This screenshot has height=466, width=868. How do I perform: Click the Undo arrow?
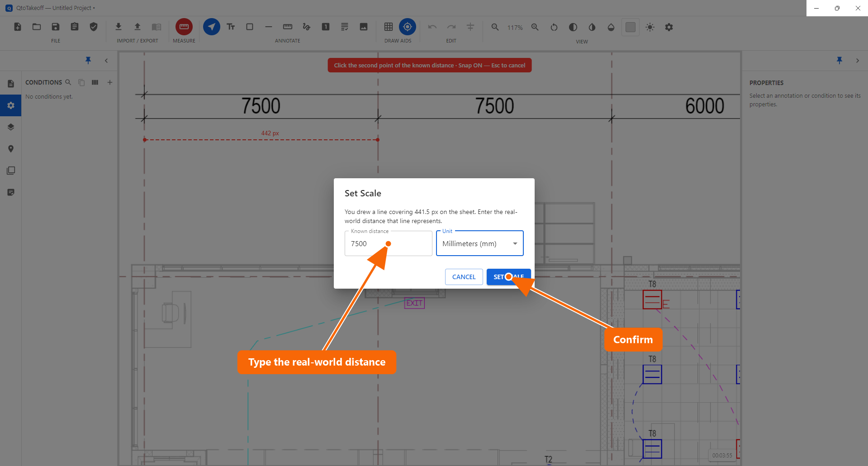432,27
